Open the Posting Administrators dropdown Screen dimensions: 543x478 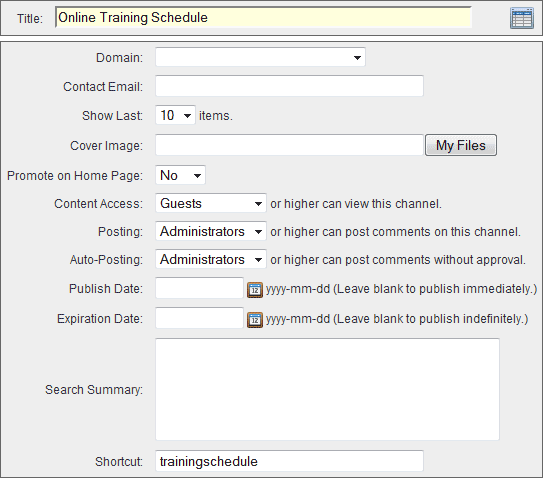[x=211, y=231]
